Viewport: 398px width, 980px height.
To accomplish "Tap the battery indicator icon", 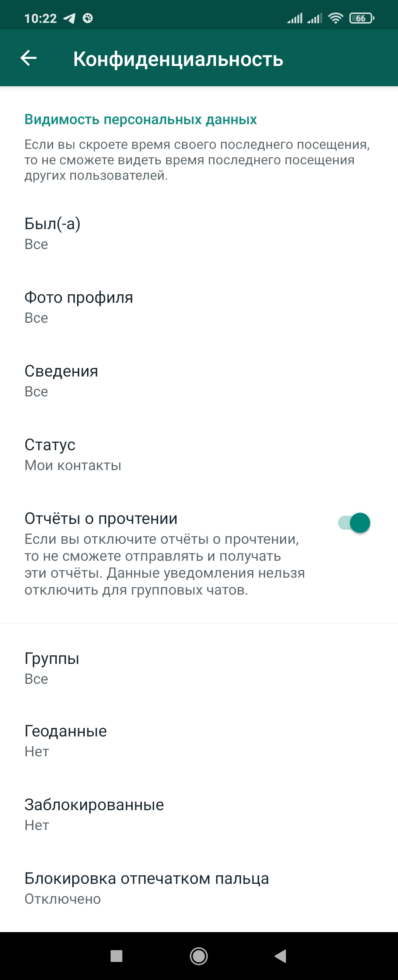I will [x=362, y=18].
